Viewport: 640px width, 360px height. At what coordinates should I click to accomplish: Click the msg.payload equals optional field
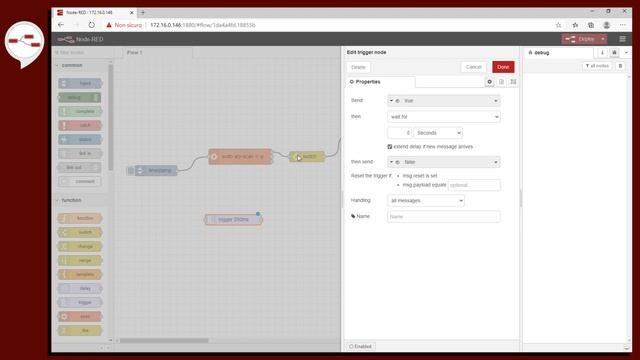(x=474, y=185)
